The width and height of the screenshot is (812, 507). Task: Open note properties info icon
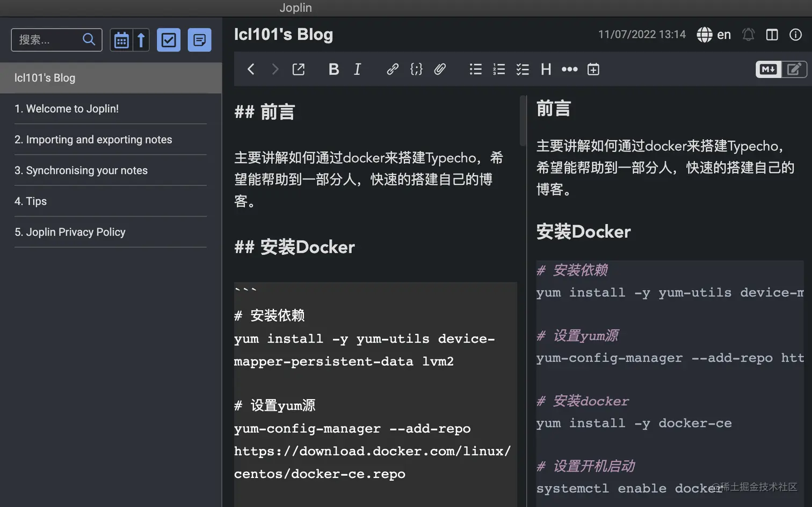point(795,34)
